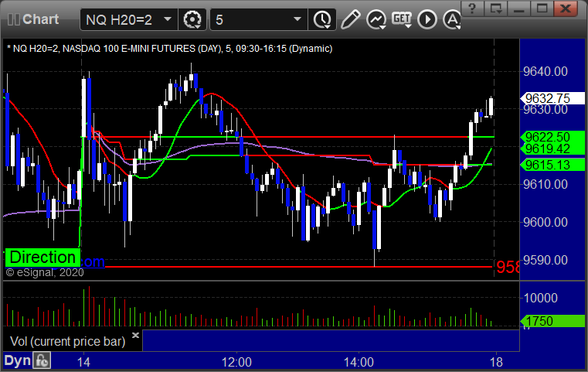Click the Chart title text

click(x=40, y=19)
